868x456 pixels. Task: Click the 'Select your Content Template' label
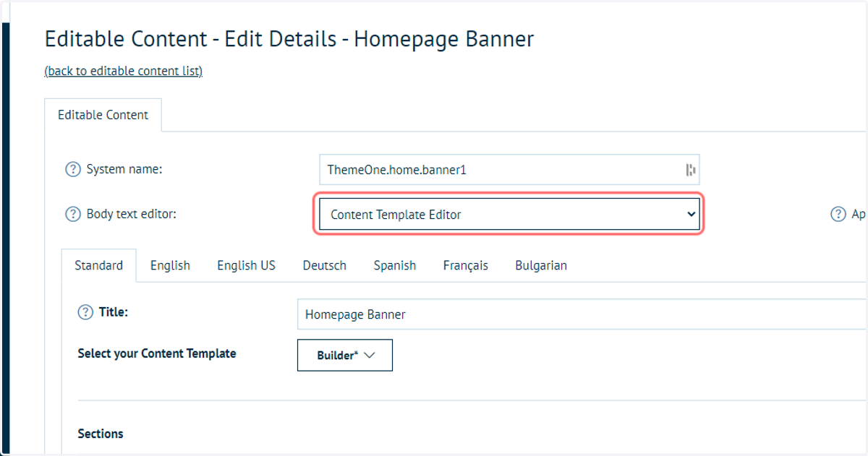click(x=157, y=353)
